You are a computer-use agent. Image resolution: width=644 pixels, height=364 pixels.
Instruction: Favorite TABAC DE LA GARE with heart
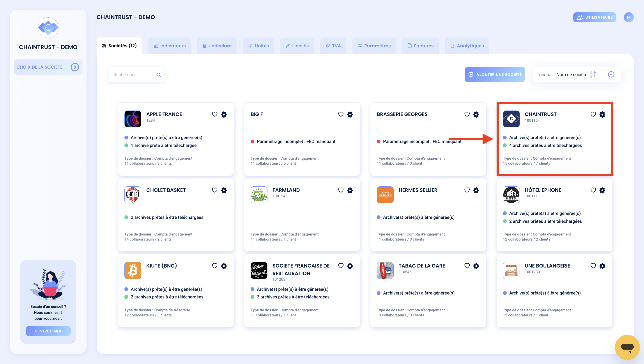coord(467,266)
